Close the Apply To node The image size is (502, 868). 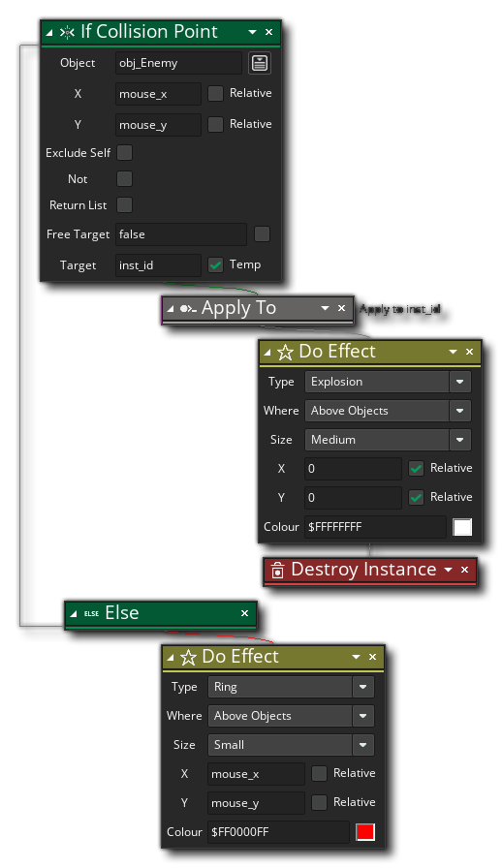pos(342,308)
